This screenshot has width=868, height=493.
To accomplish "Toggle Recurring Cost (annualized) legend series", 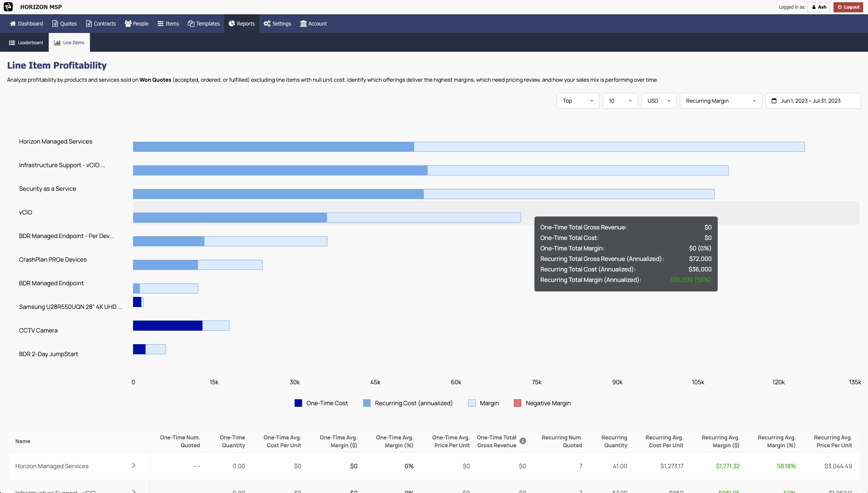I will [x=408, y=403].
